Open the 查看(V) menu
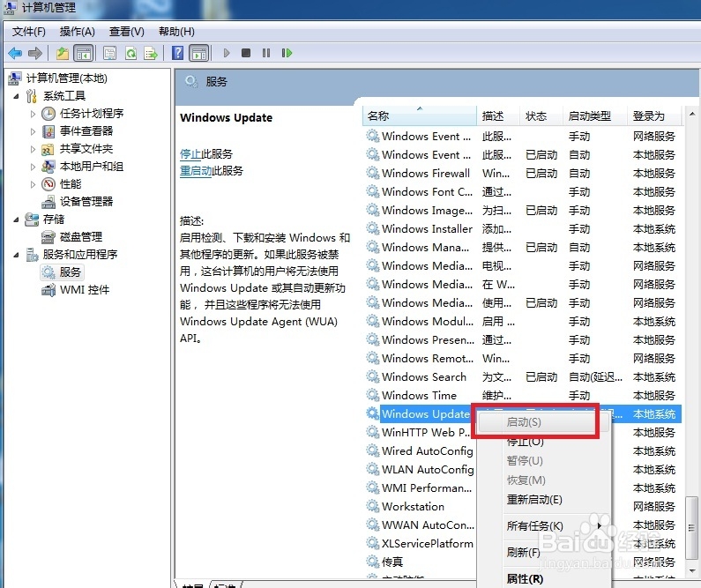Screen dimensions: 701x588 (127, 32)
